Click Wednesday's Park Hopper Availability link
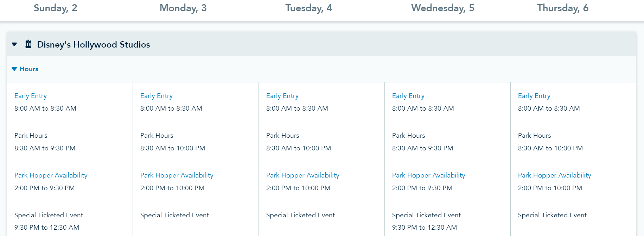644x236 pixels. (x=429, y=175)
